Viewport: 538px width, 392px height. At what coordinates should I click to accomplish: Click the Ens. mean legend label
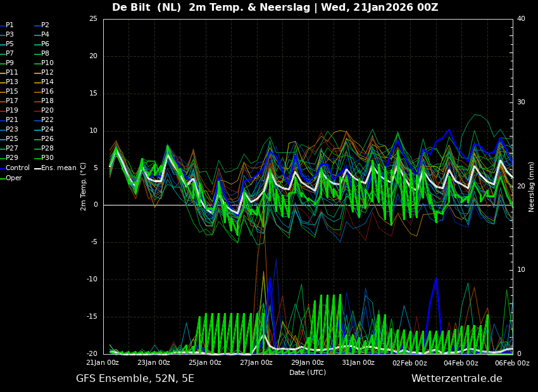coord(59,168)
